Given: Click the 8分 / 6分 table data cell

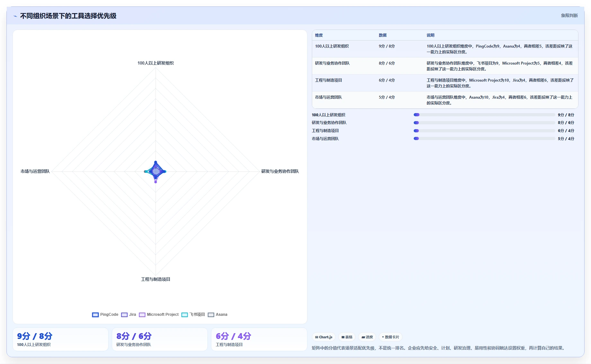Looking at the screenshot, I should pyautogui.click(x=387, y=63).
